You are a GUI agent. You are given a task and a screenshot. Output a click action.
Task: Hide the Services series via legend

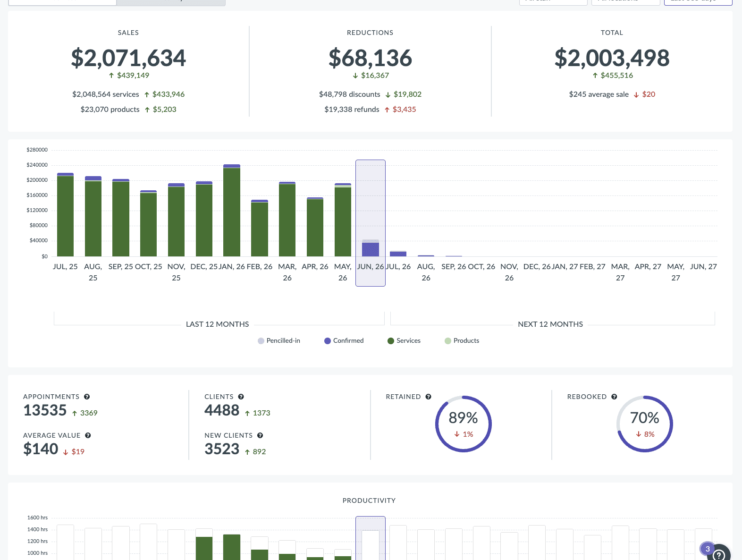click(404, 340)
